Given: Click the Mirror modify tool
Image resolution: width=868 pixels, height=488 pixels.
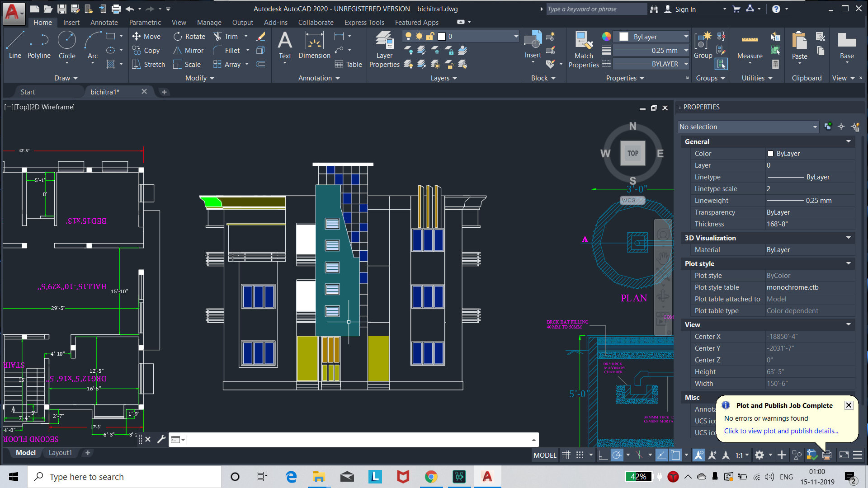Looking at the screenshot, I should pyautogui.click(x=188, y=51).
